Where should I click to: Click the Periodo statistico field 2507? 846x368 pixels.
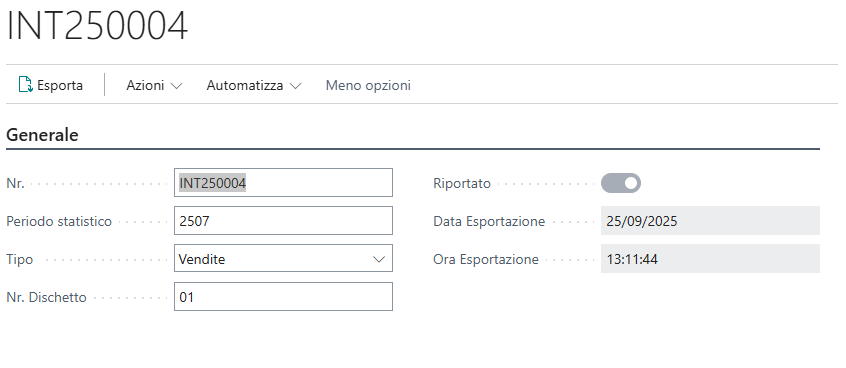coord(283,221)
